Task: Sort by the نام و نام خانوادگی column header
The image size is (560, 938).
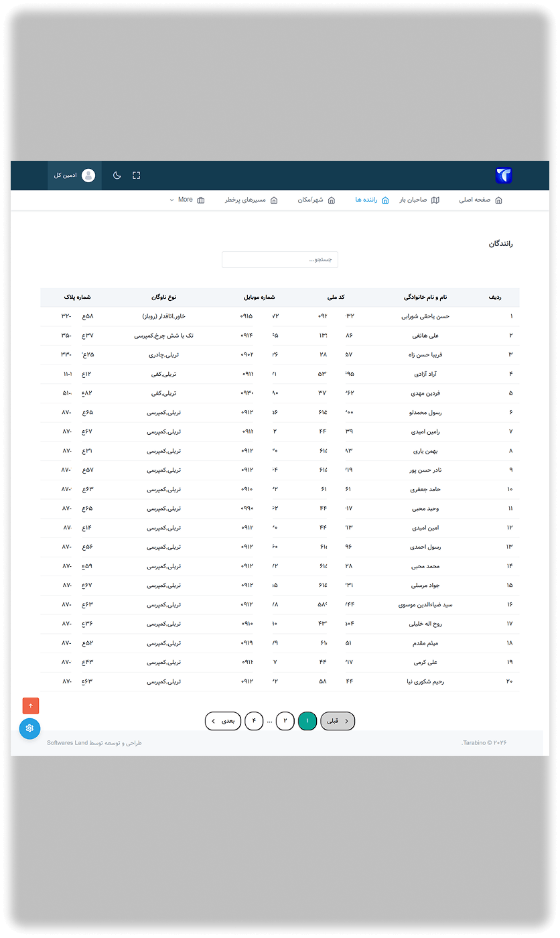Action: pyautogui.click(x=425, y=297)
